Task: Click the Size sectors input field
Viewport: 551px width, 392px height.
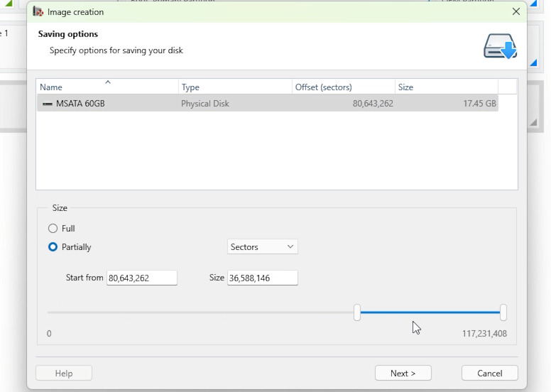Action: [263, 278]
